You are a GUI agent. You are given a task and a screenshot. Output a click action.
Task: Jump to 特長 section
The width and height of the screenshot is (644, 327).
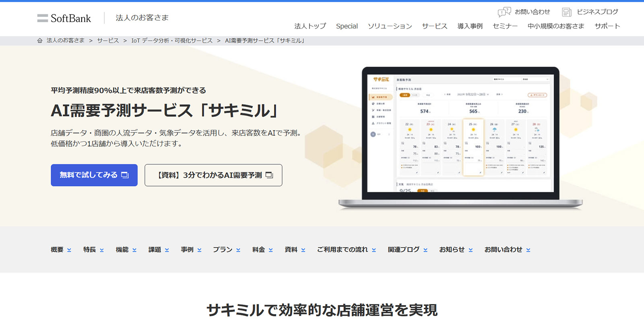[93, 250]
